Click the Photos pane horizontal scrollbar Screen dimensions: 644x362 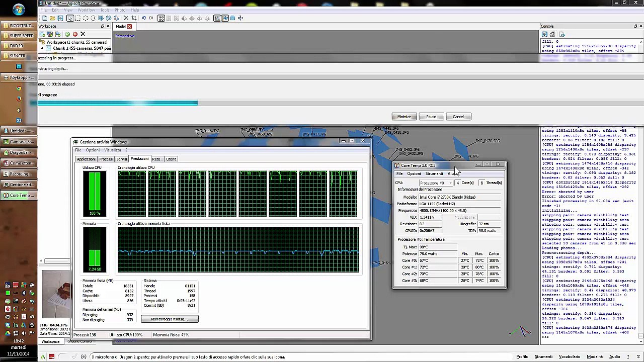tap(55, 261)
